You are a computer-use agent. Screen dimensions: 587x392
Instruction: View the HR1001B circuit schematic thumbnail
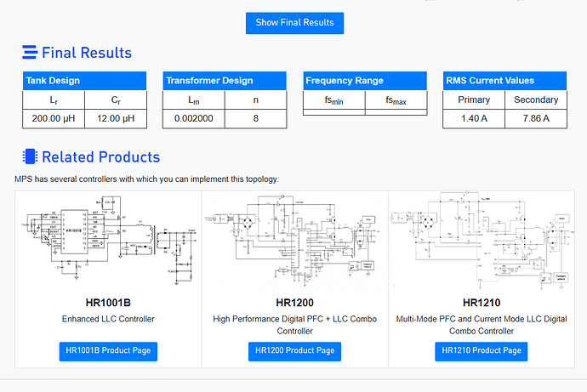(x=108, y=240)
